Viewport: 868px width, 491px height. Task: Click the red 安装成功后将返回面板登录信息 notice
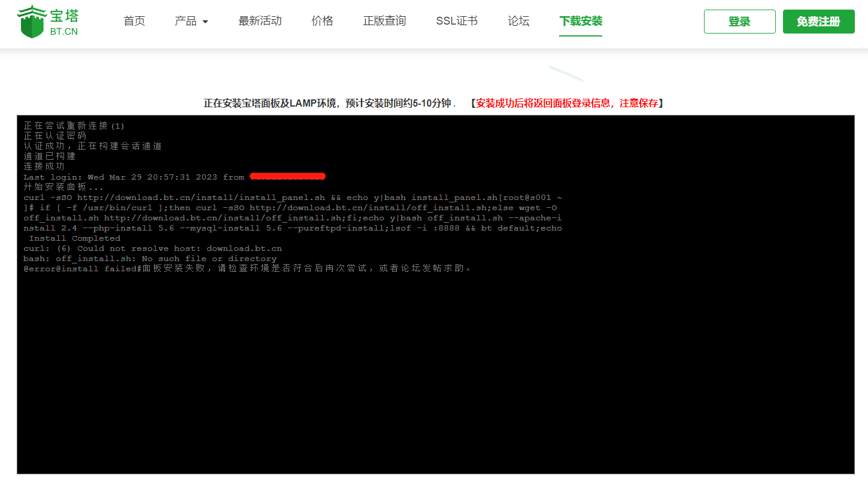(x=566, y=103)
